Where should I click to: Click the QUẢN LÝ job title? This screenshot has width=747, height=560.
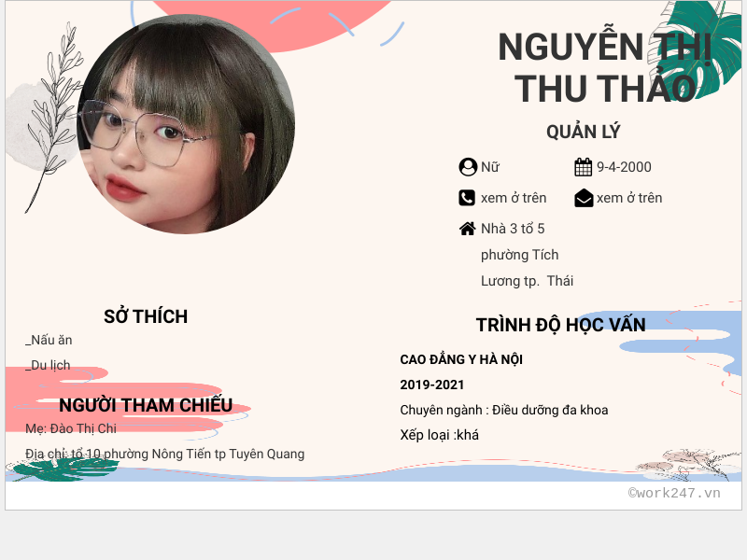click(583, 132)
